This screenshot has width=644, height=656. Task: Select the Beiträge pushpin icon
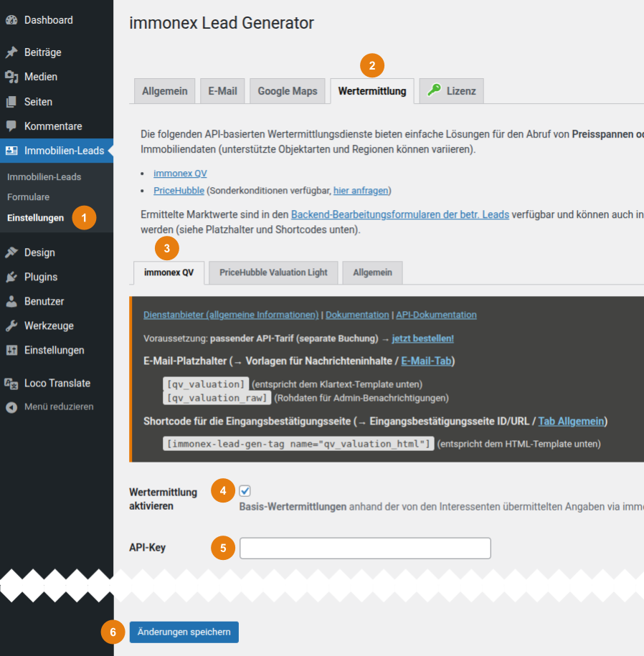pyautogui.click(x=11, y=52)
